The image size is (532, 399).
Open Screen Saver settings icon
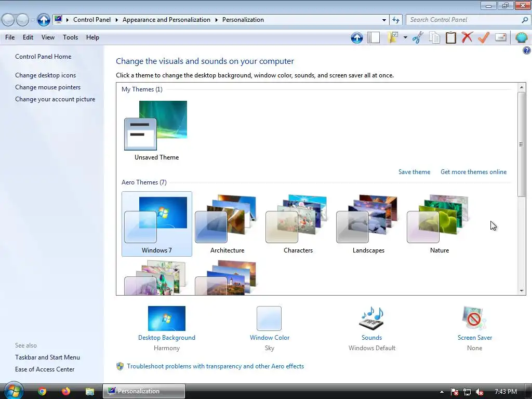(x=474, y=318)
